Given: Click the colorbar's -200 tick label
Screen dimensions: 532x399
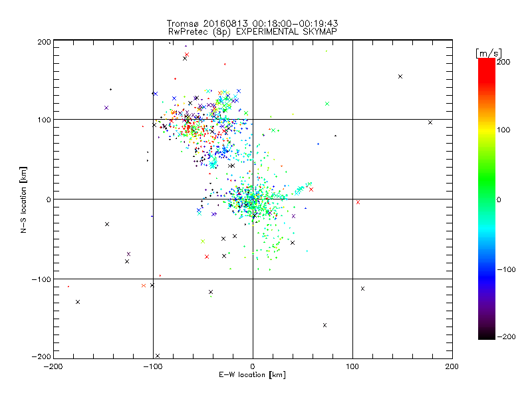Looking at the screenshot, I should click(x=506, y=337).
